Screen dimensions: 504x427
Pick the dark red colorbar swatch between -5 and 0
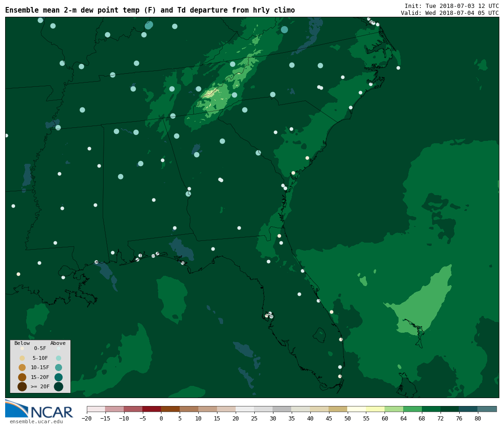click(x=152, y=409)
